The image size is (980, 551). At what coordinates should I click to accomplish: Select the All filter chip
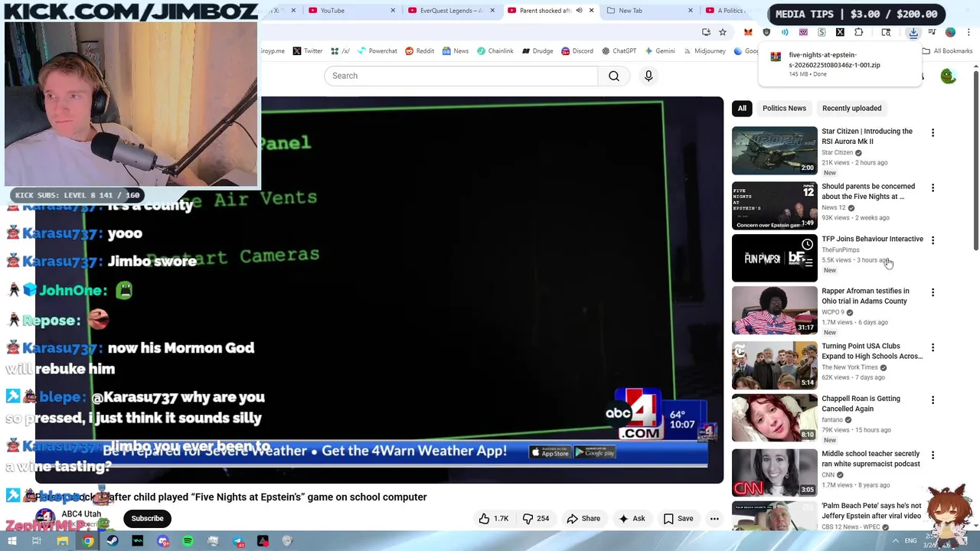(x=742, y=108)
